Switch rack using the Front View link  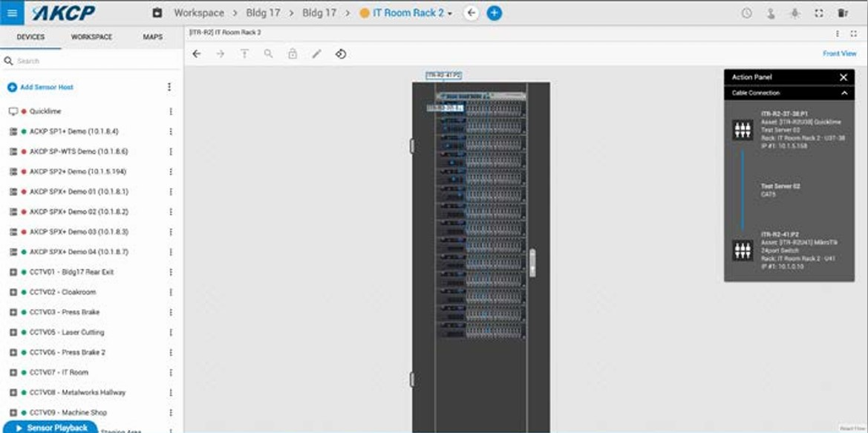point(839,53)
